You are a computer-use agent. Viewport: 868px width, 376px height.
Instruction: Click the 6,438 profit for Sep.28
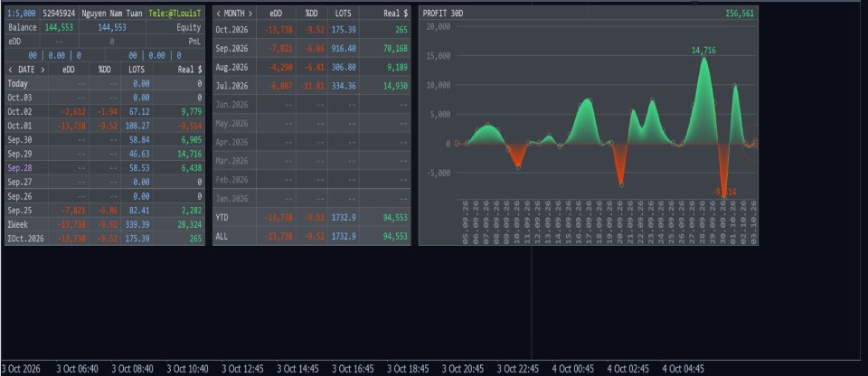[191, 168]
